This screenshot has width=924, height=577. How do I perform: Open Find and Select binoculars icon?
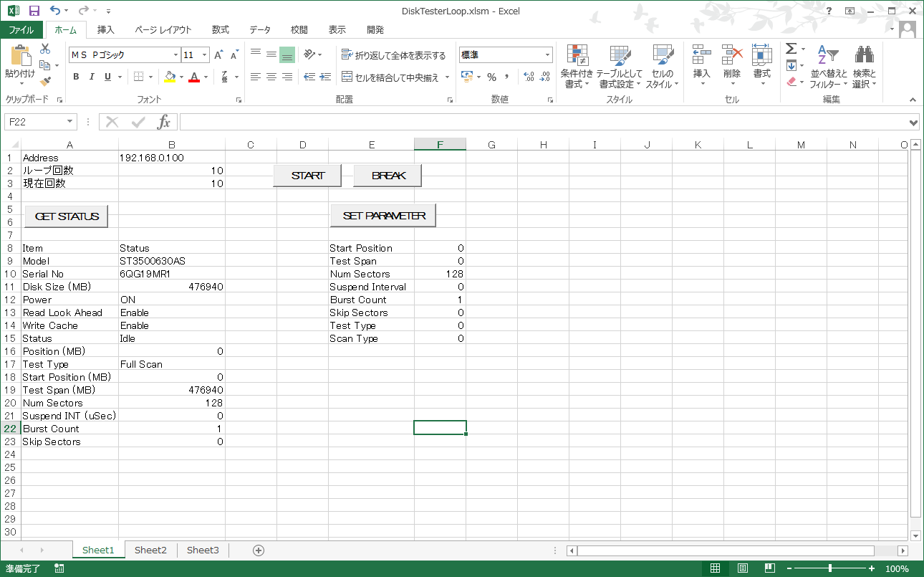(864, 54)
